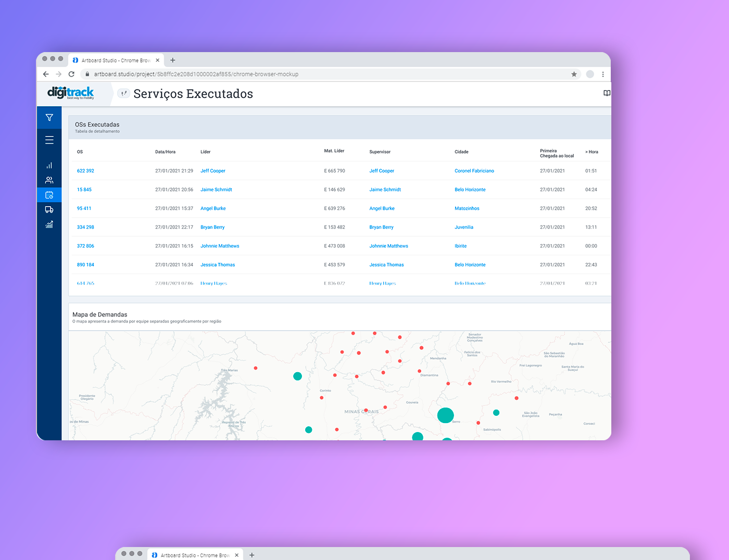Image resolution: width=729 pixels, height=560 pixels.
Task: Open Chrome three-dot menu
Action: click(603, 74)
